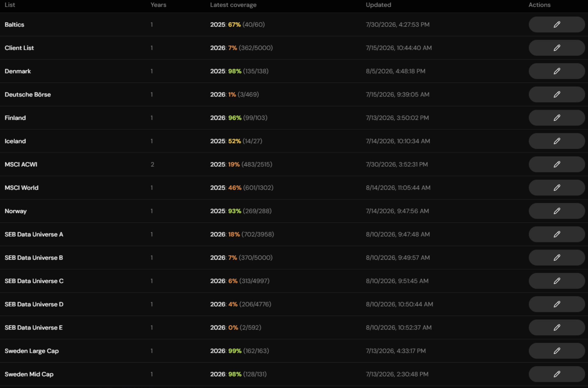The height and width of the screenshot is (388, 588).
Task: Click the Norway edit pencil
Action: pyautogui.click(x=557, y=211)
